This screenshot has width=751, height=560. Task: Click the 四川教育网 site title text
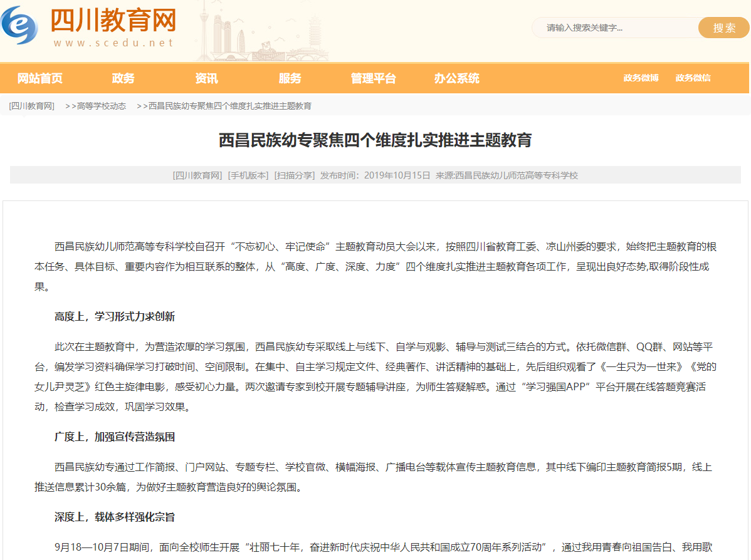[113, 21]
